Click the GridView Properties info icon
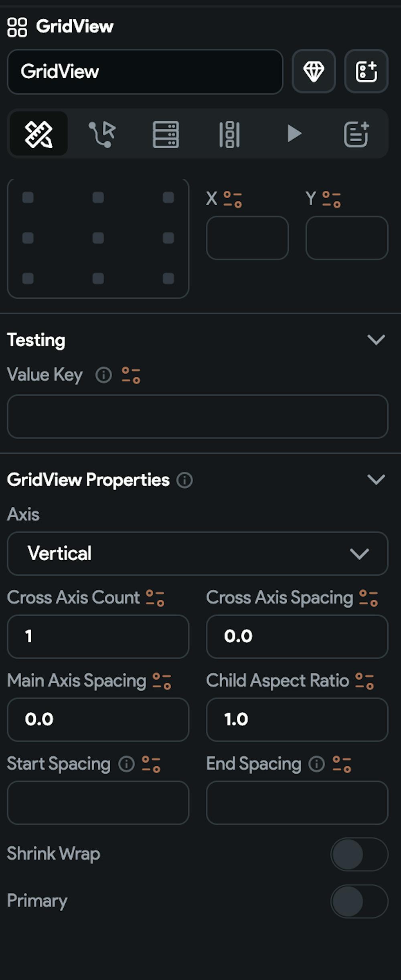Screen dimensions: 401x980 click(x=184, y=480)
